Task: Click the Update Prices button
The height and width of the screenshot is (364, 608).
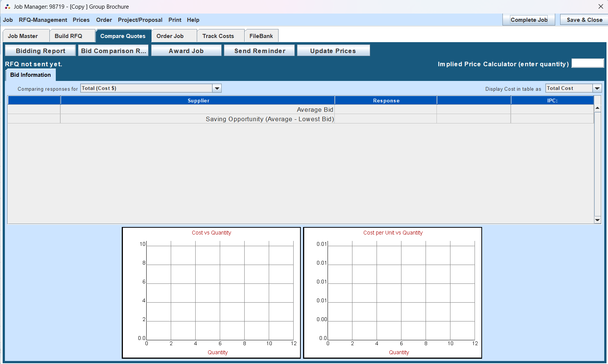Action: tap(333, 50)
